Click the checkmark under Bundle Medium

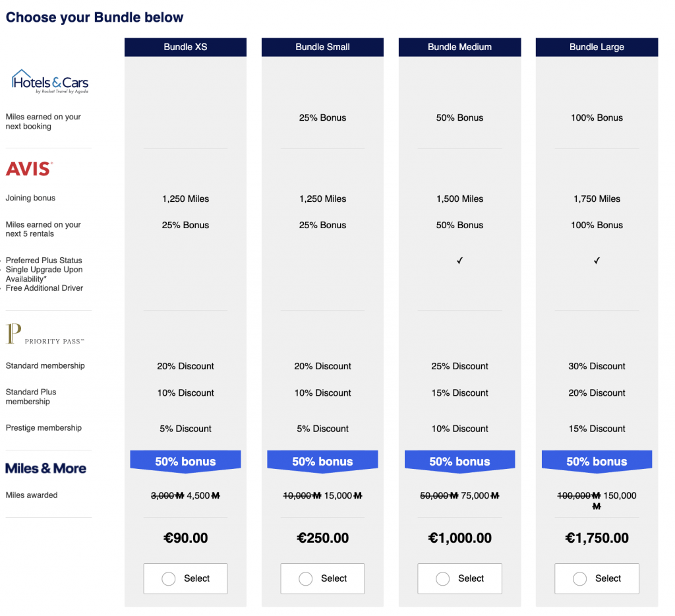(x=459, y=261)
